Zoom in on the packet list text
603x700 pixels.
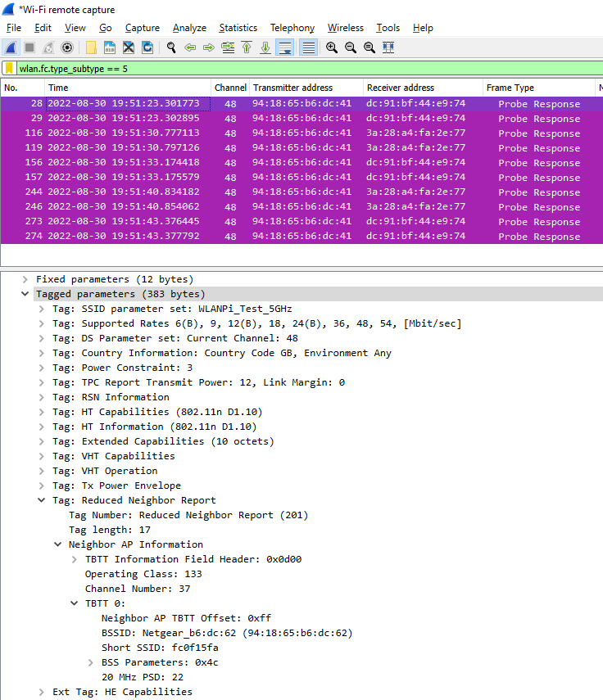click(x=332, y=47)
